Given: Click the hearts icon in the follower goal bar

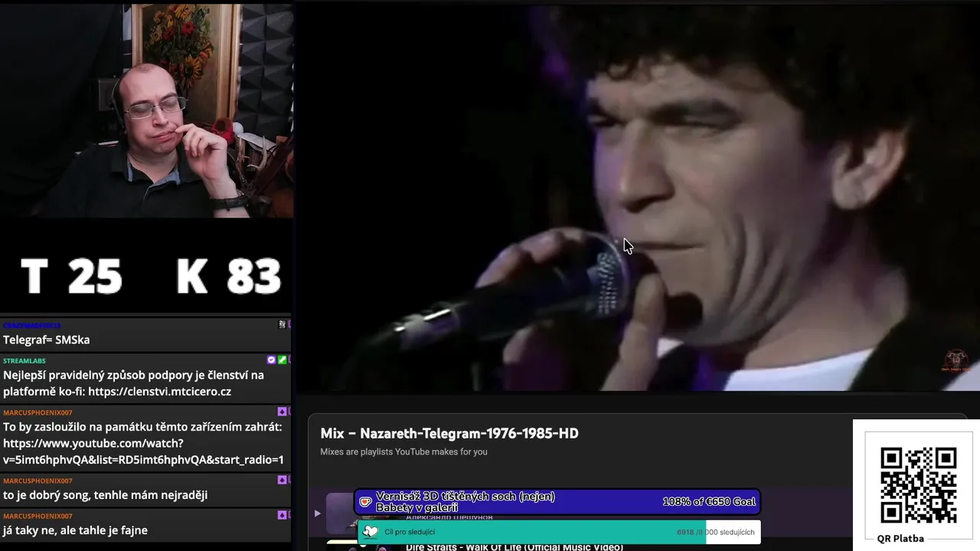Looking at the screenshot, I should pos(371,532).
